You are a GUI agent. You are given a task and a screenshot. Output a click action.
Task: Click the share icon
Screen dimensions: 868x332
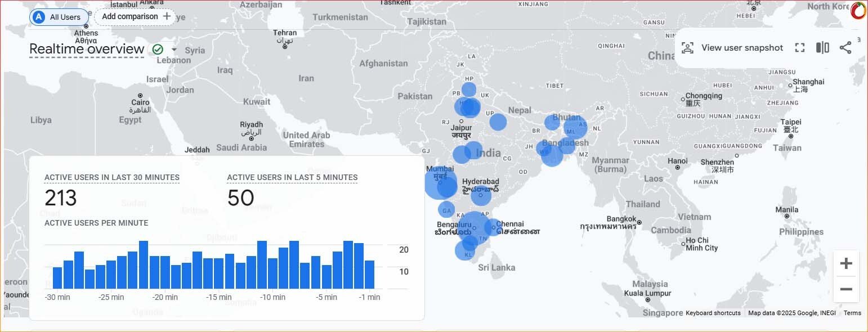pyautogui.click(x=845, y=48)
